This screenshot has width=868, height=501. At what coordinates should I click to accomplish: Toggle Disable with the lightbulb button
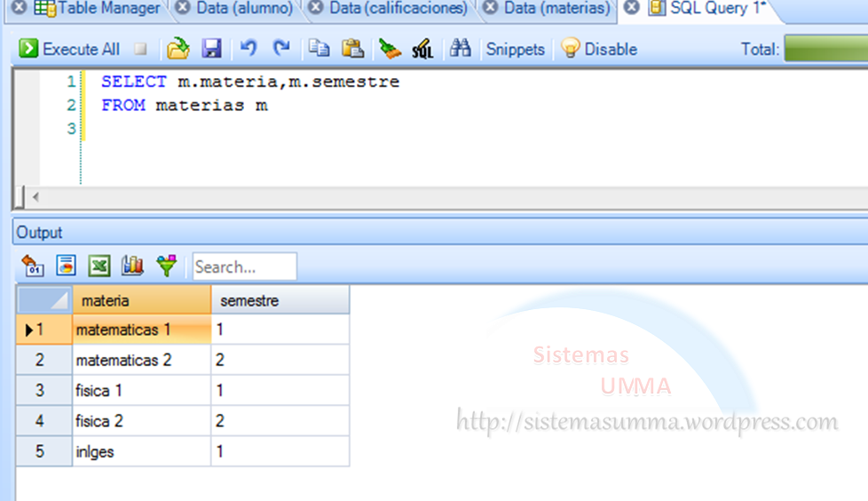(x=600, y=49)
